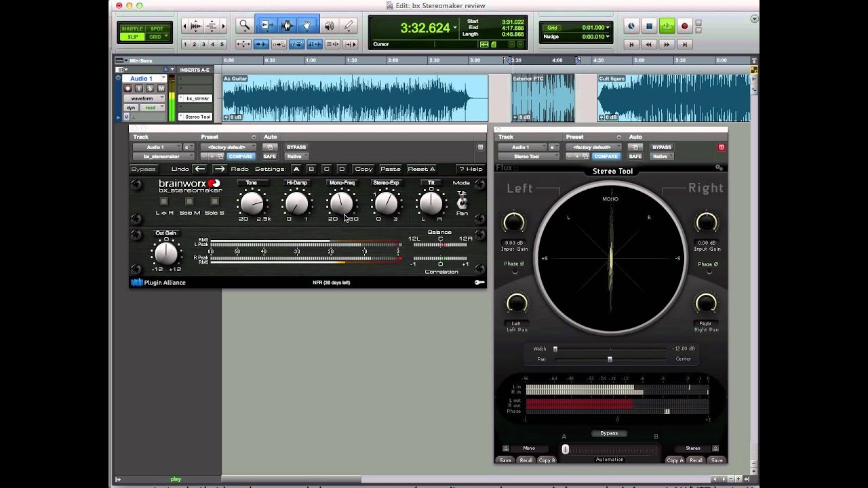Open bx_stereomaker factory default preset menu

coord(229,147)
